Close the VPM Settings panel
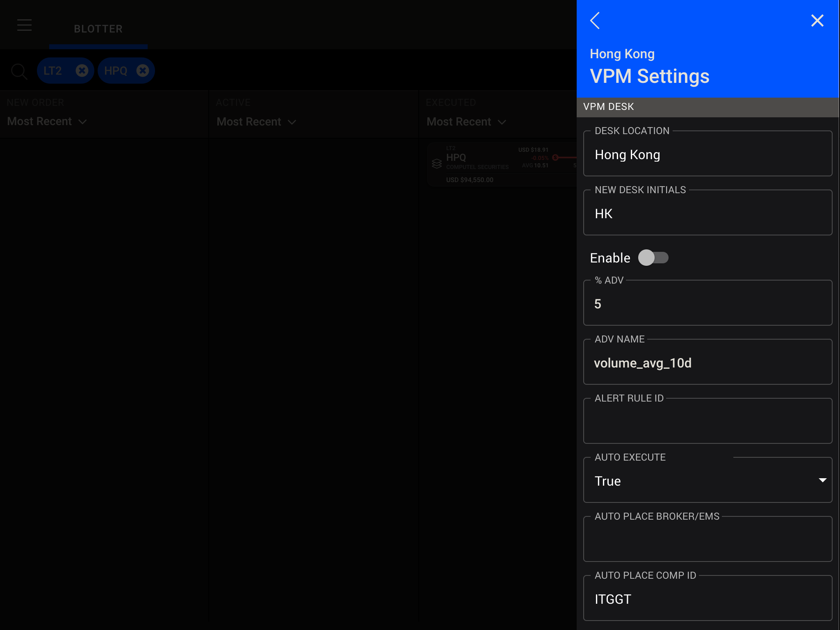Image resolution: width=840 pixels, height=630 pixels. click(817, 21)
